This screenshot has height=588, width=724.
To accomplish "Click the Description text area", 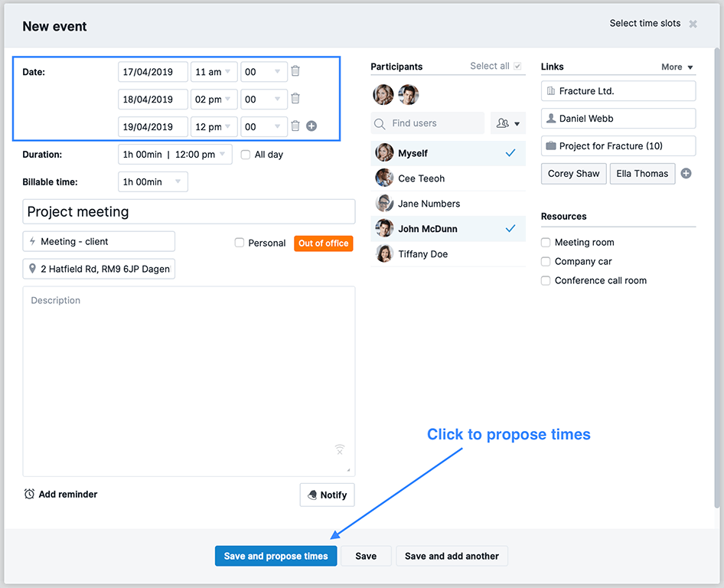I will point(189,381).
